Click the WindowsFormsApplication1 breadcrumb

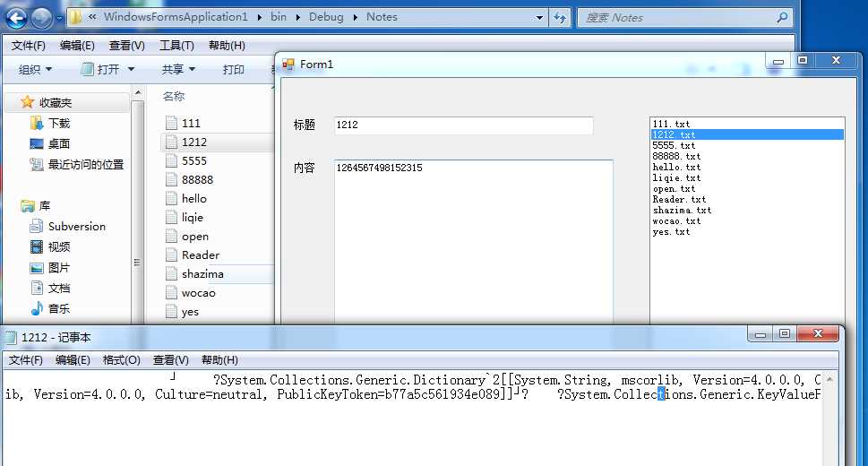click(x=176, y=17)
